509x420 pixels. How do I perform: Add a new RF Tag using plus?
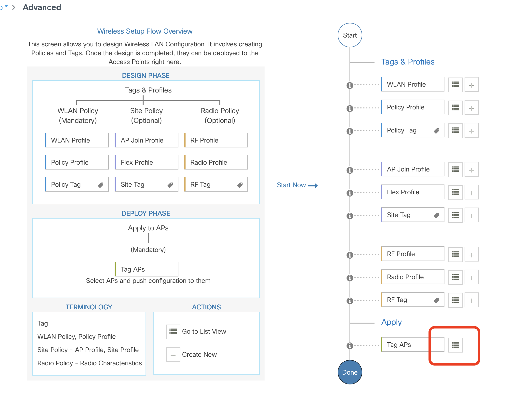[x=471, y=300]
